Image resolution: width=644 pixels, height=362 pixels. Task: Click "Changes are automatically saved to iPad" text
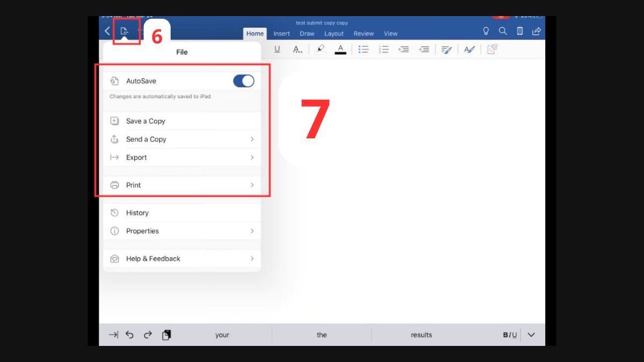pos(160,97)
